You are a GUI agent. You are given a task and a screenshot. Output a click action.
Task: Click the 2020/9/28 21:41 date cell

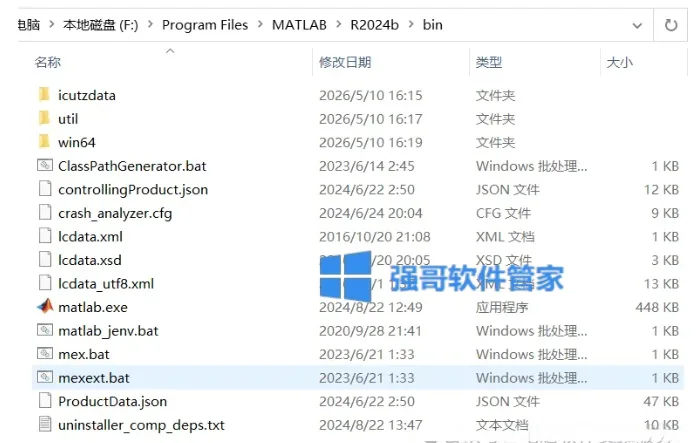click(x=370, y=331)
